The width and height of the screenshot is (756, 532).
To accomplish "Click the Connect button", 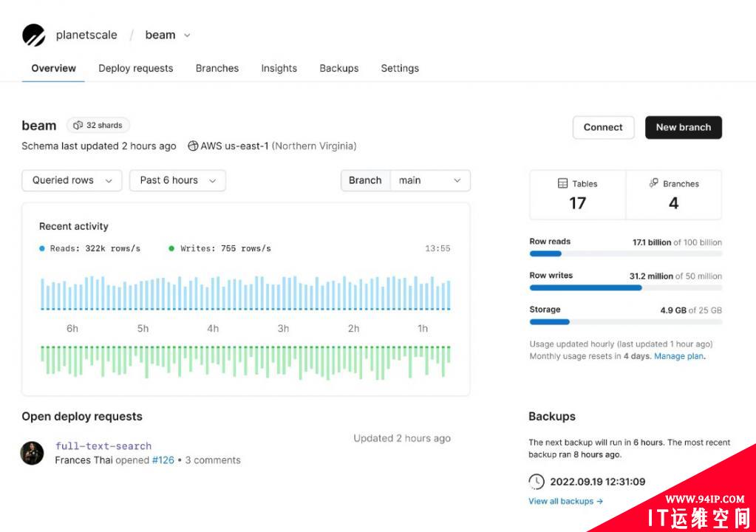I will pos(603,127).
